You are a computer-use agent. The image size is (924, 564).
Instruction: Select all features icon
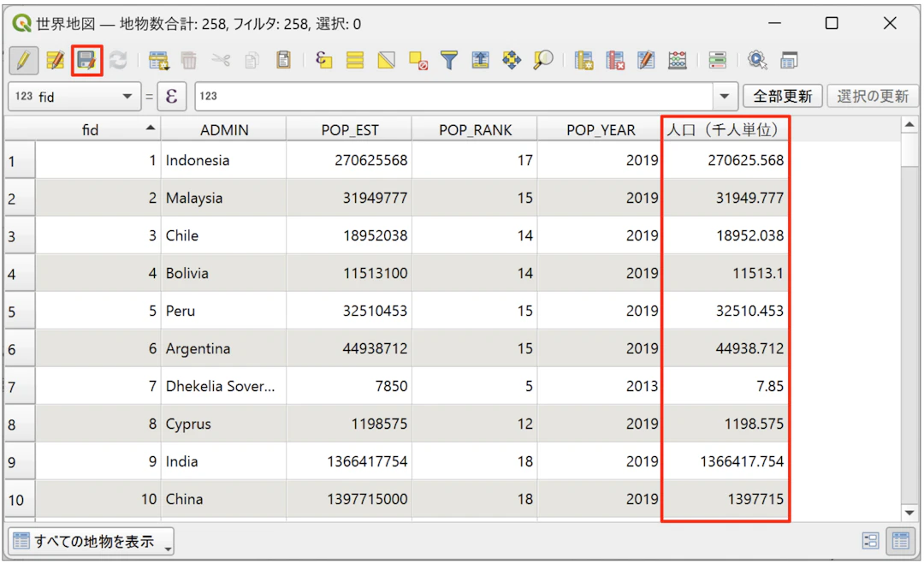[x=355, y=60]
